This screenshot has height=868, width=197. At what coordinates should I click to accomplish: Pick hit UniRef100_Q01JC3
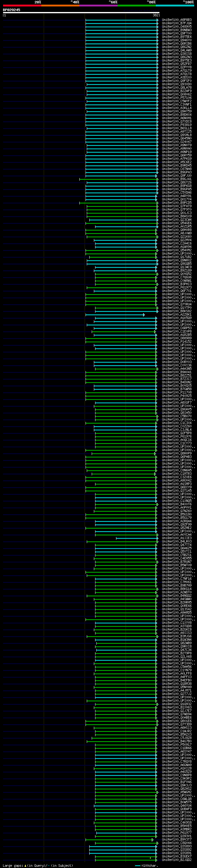point(177,213)
